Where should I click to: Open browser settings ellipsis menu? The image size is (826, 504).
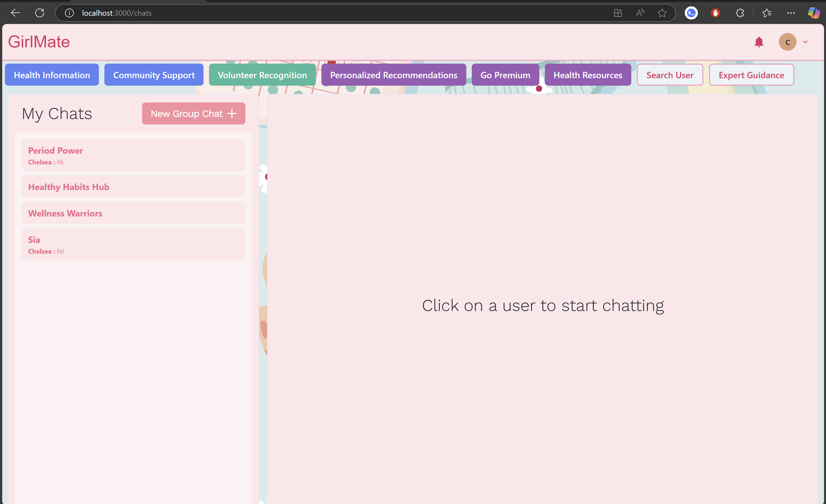[791, 13]
